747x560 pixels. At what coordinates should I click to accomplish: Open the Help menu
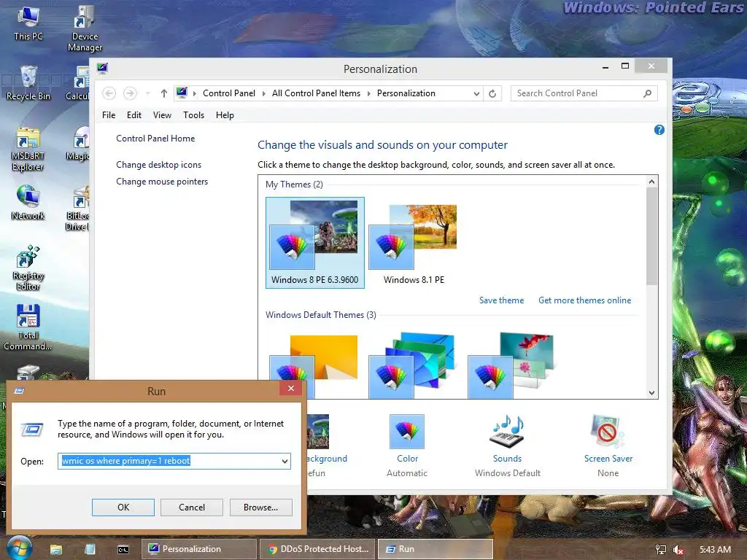tap(225, 115)
